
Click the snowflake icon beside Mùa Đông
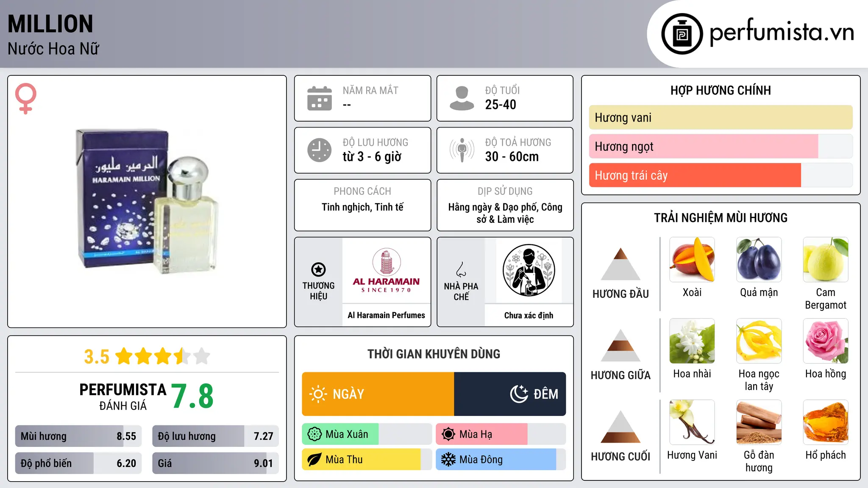click(x=448, y=460)
